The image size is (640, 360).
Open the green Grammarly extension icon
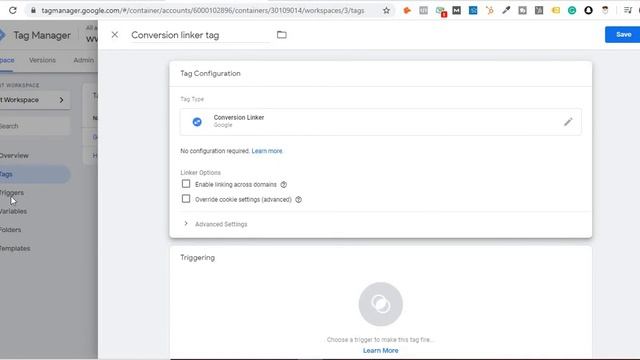(x=572, y=11)
